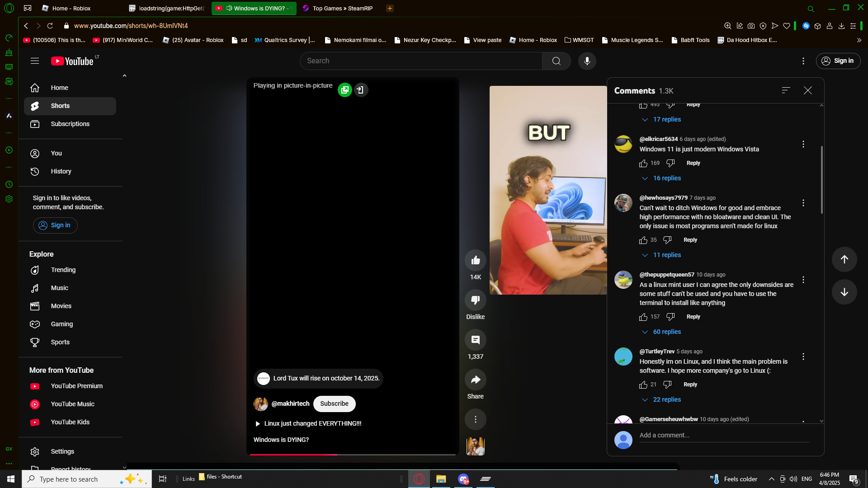The width and height of the screenshot is (868, 488).
Task: Like the @TurtleyTrev comment
Action: point(643,385)
